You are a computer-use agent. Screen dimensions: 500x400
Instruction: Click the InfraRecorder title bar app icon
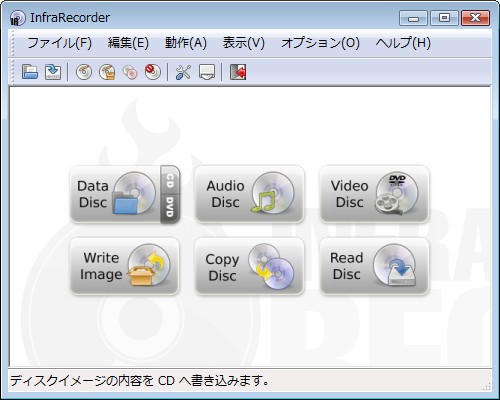pyautogui.click(x=17, y=18)
